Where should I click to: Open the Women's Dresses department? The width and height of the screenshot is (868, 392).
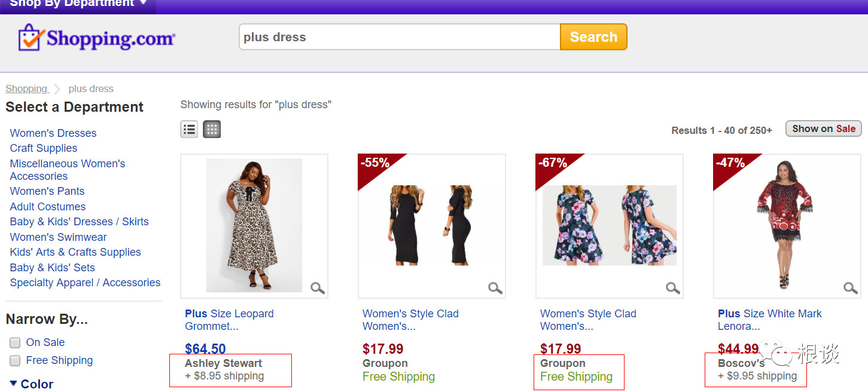point(53,133)
